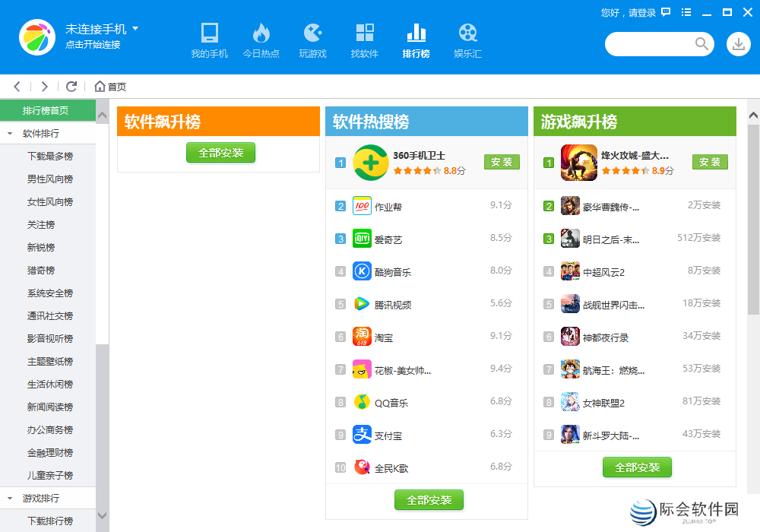The image size is (760, 532).
Task: Install 360手机卫士 with 安装 button
Action: 502,162
